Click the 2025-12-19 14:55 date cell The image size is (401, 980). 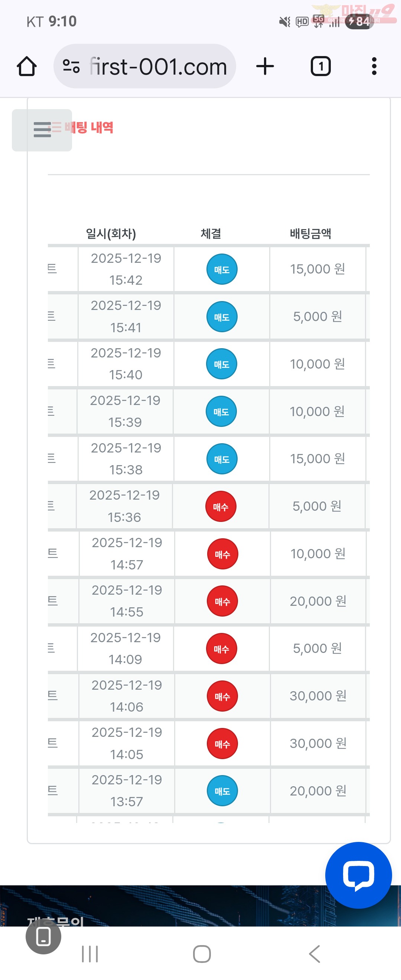127,601
